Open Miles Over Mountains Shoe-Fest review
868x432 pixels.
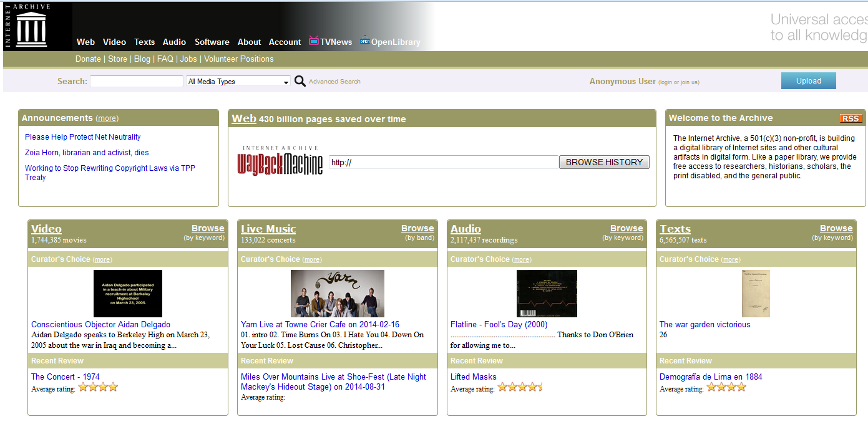(x=334, y=382)
